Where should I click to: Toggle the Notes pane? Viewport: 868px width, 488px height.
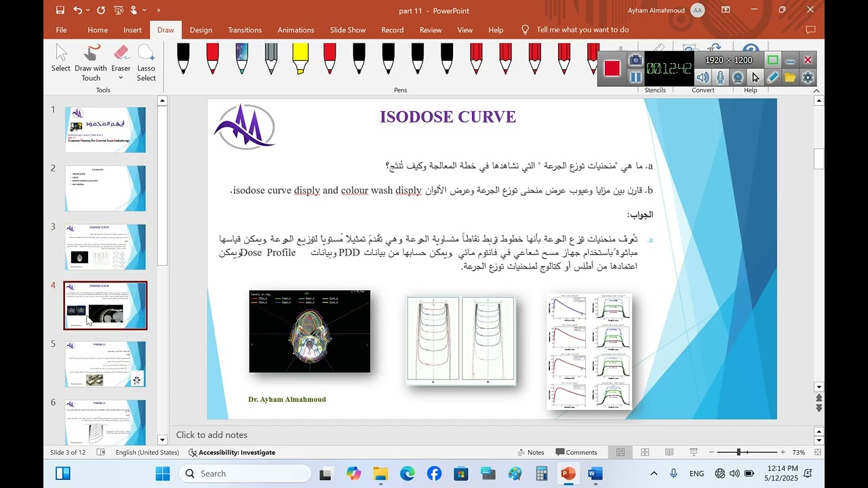tap(530, 452)
